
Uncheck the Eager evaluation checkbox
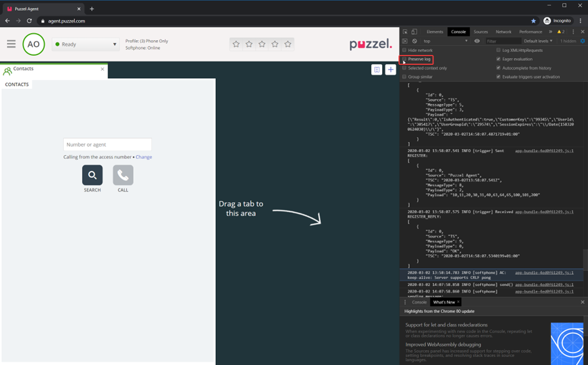(x=499, y=59)
